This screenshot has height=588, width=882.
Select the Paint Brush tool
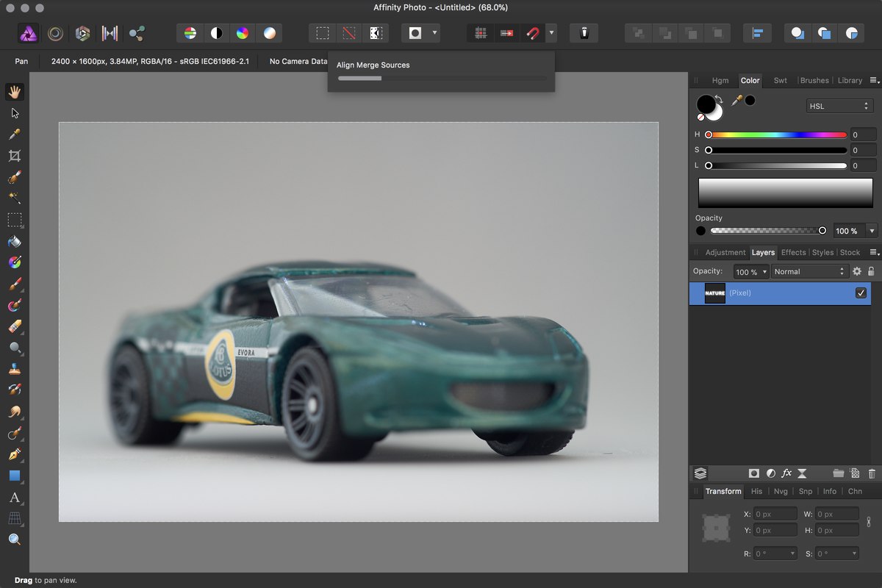pos(15,284)
